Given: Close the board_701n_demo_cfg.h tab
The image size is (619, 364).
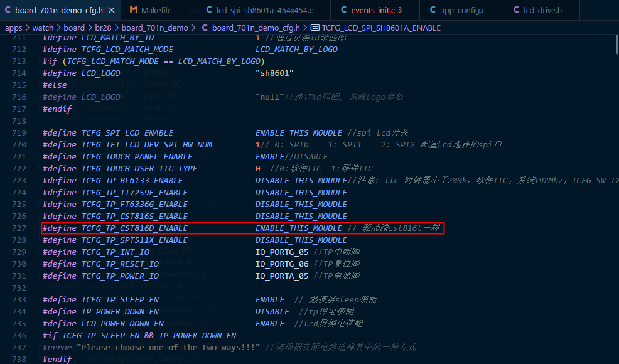Looking at the screenshot, I should [112, 10].
